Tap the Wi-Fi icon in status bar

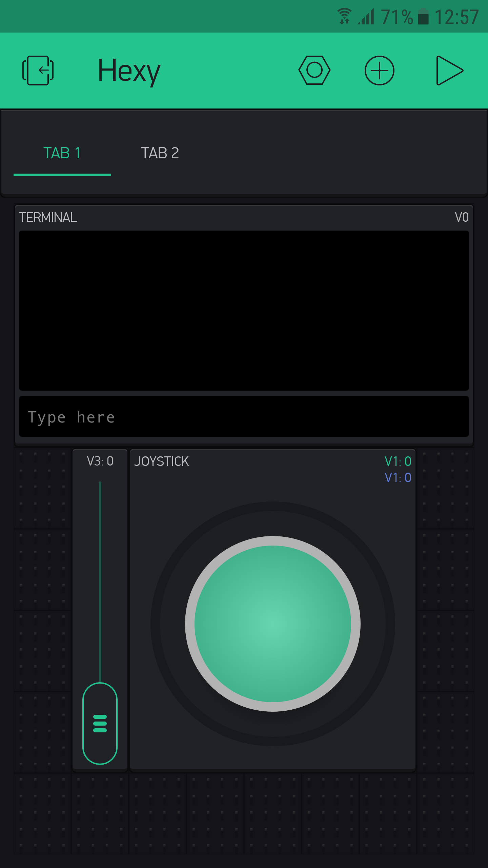(x=344, y=17)
